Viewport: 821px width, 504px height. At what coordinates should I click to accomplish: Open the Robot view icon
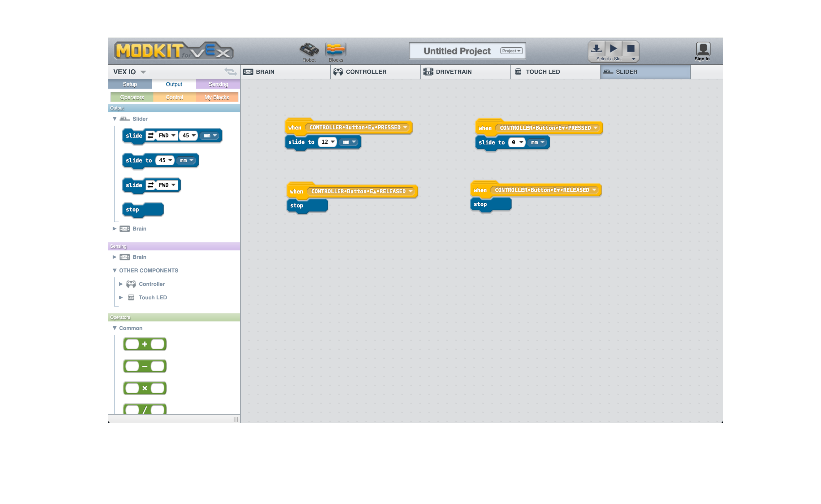click(309, 50)
